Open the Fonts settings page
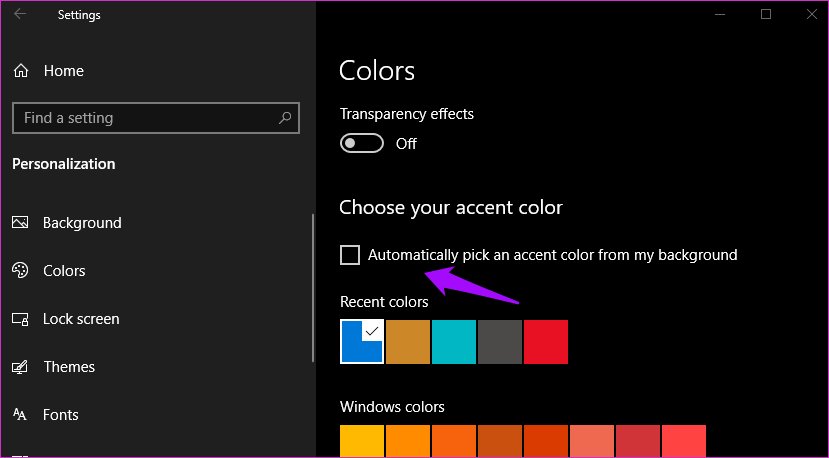This screenshot has height=458, width=829. [60, 415]
